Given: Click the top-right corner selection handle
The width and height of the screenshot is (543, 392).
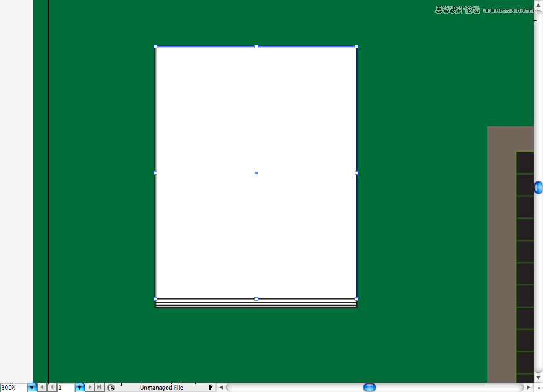Looking at the screenshot, I should tap(357, 46).
